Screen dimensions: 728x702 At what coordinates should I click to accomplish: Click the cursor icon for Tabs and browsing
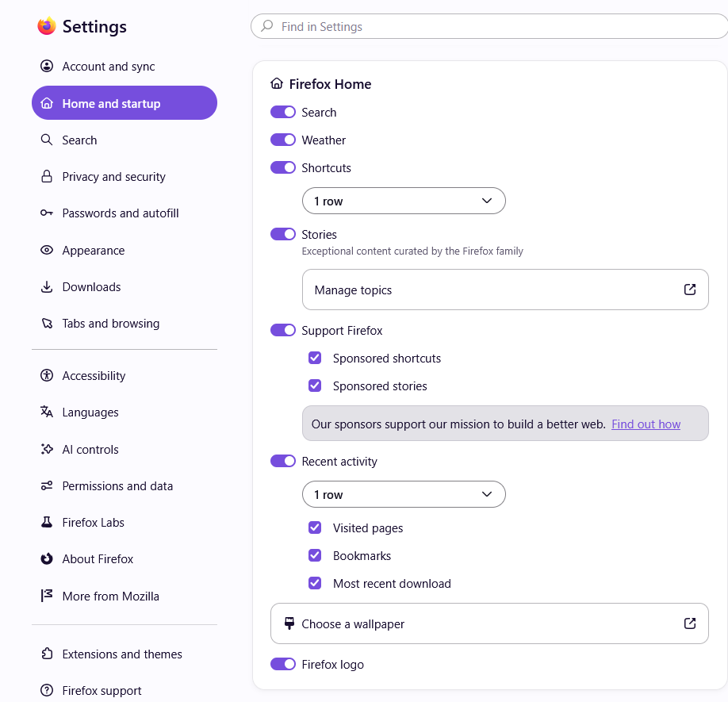click(47, 323)
